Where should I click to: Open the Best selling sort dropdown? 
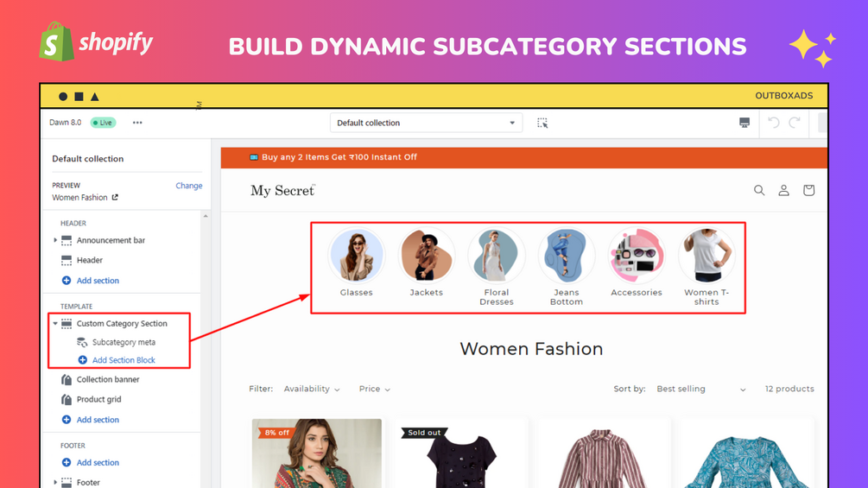tap(700, 389)
